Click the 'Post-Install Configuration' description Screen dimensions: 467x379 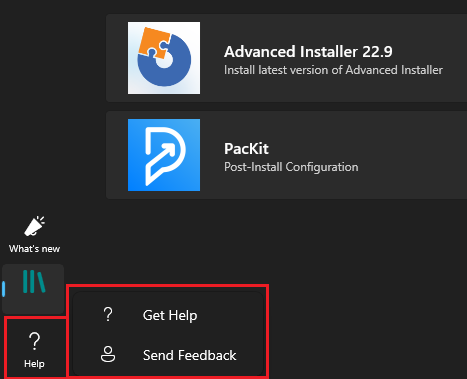(x=291, y=167)
